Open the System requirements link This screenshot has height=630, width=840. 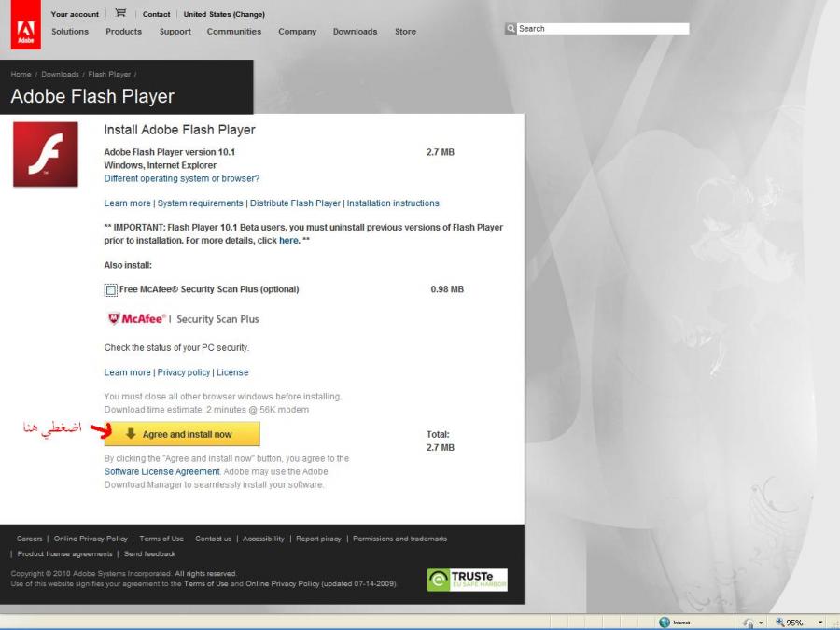click(x=200, y=203)
